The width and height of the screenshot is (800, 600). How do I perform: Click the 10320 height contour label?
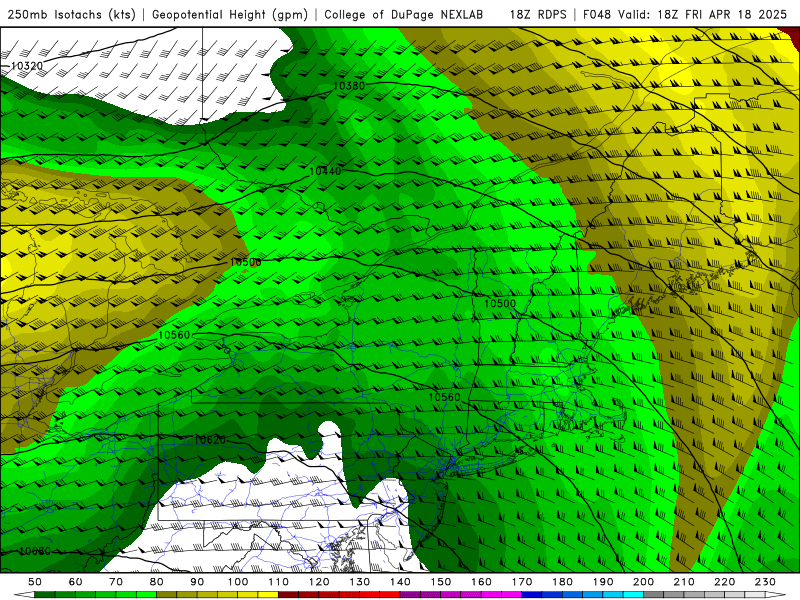(x=27, y=66)
